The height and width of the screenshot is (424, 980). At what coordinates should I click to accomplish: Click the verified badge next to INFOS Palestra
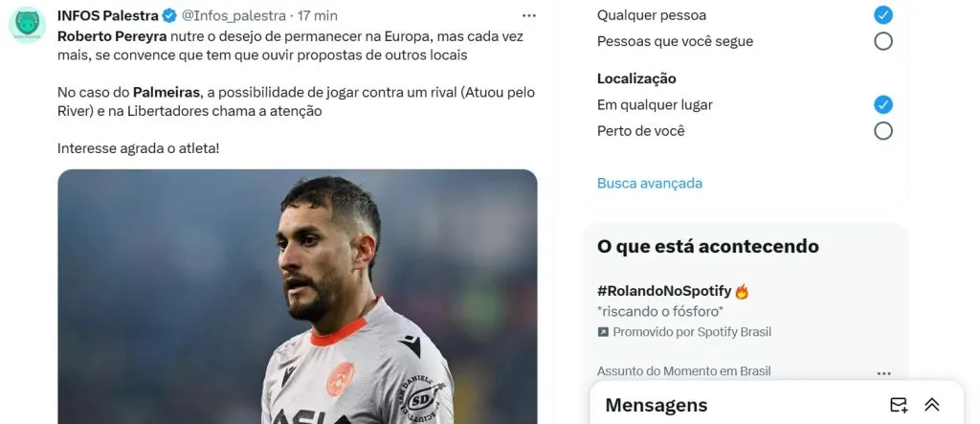[169, 15]
